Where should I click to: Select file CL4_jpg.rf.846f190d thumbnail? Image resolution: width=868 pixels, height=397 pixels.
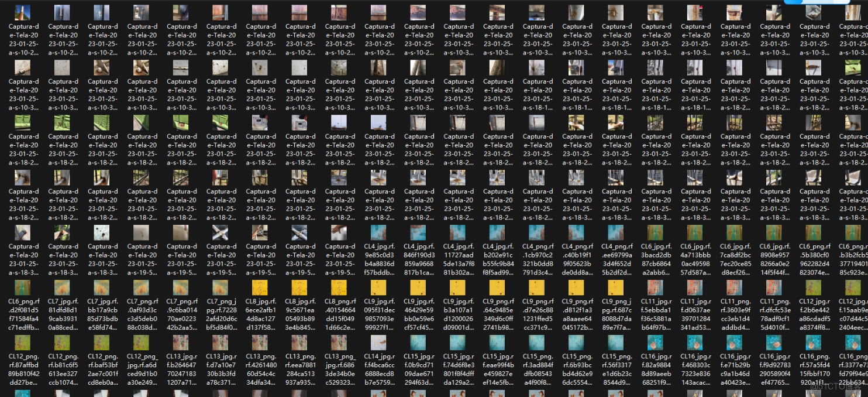418,233
